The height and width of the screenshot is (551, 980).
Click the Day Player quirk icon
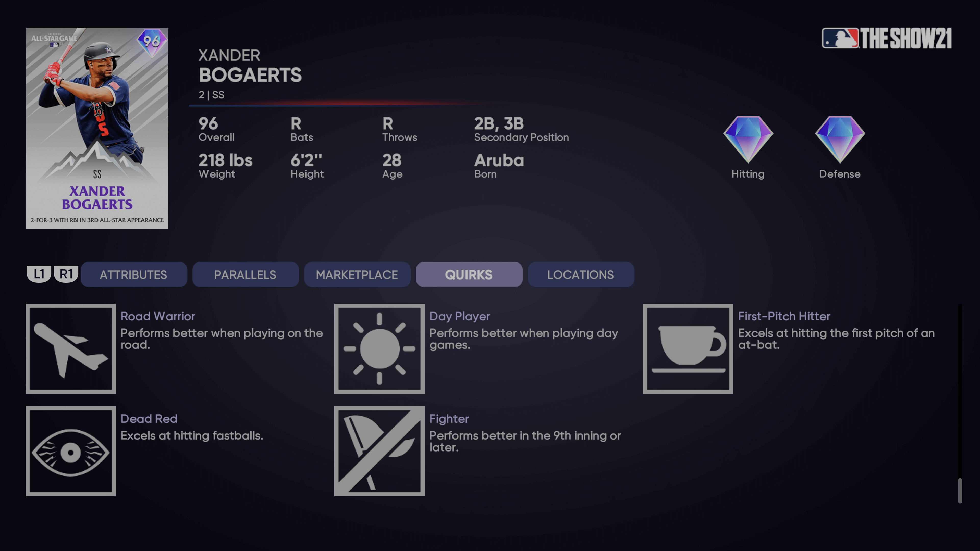[x=379, y=348]
